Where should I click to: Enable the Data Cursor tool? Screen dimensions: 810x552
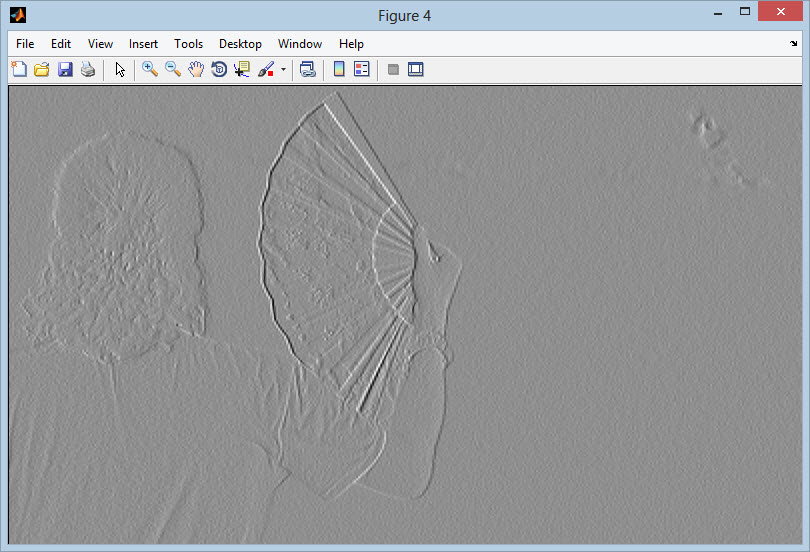pos(242,69)
